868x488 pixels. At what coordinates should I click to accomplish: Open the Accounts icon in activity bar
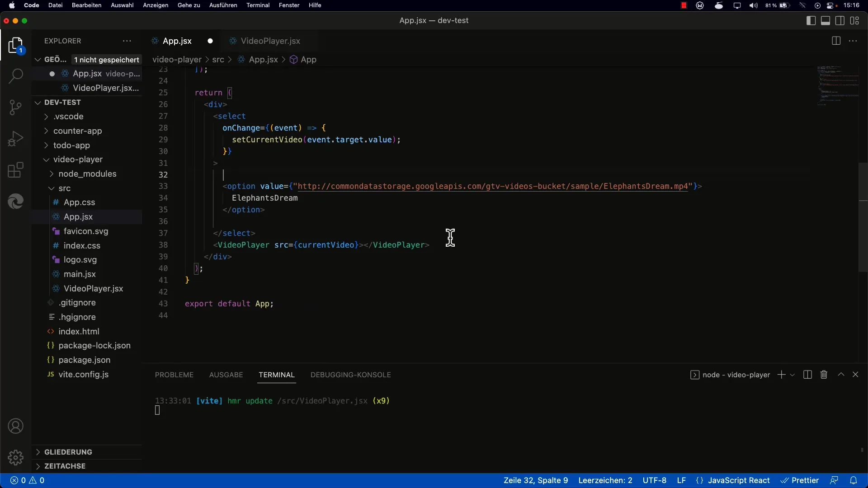click(x=16, y=426)
